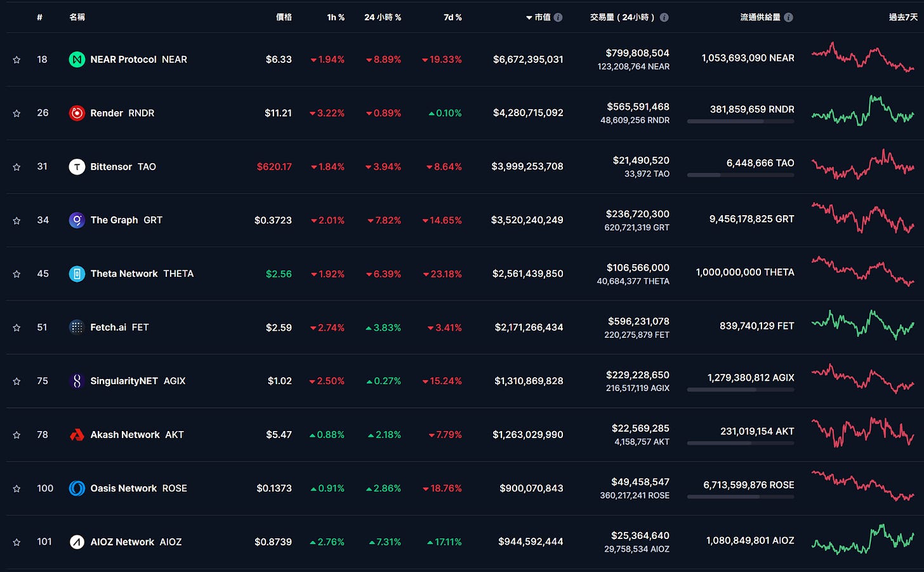Open the Oasis Network ROSE page
Screen dimensions: 924x572
pyautogui.click(x=138, y=489)
